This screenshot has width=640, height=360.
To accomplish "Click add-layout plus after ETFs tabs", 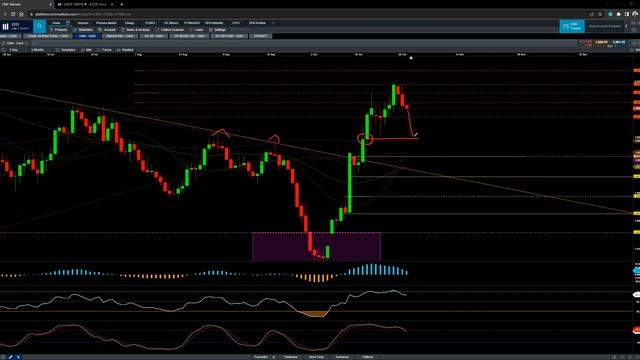I will (273, 23).
